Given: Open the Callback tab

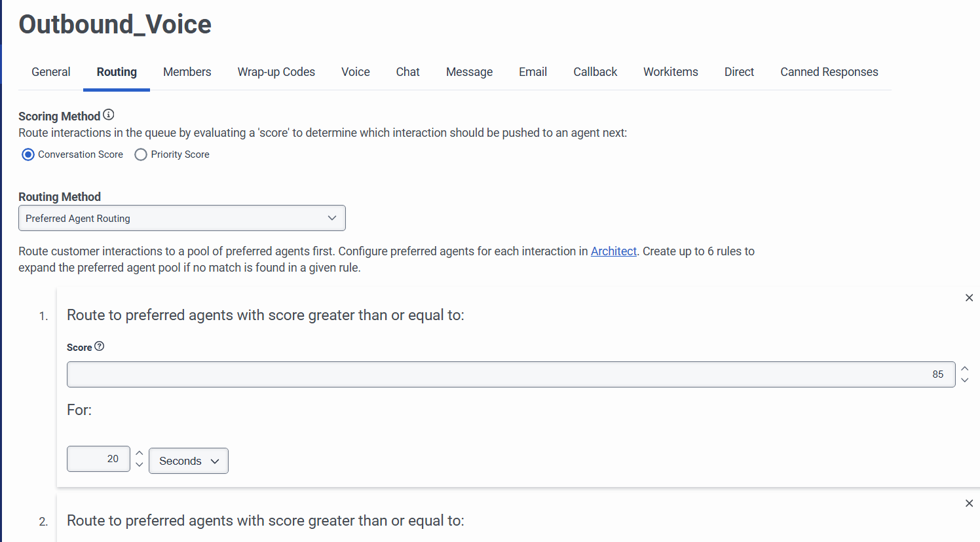Looking at the screenshot, I should [x=595, y=72].
